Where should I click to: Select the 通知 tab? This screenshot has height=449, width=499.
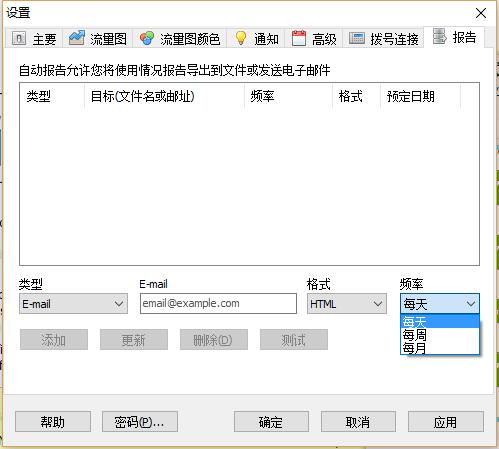tap(257, 39)
